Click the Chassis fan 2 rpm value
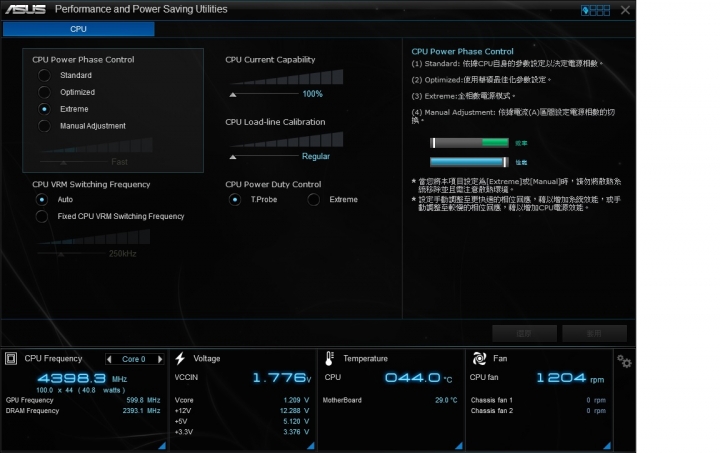Screen dimensions: 720x453 click(596, 411)
